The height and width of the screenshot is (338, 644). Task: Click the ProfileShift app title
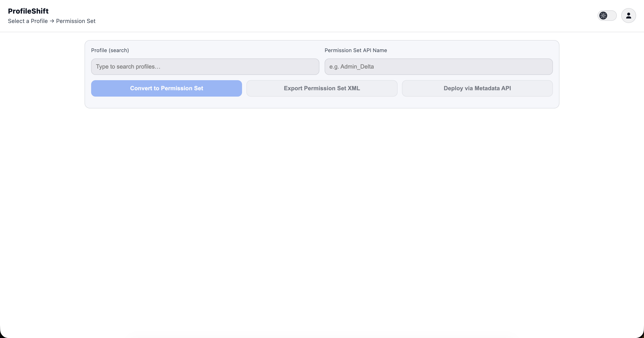(28, 11)
